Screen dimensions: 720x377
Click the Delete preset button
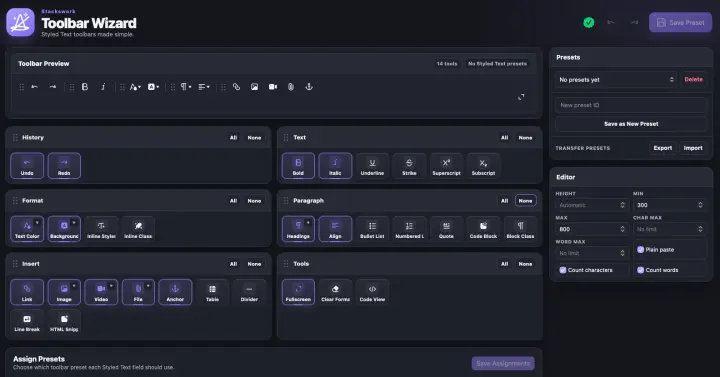(x=693, y=79)
